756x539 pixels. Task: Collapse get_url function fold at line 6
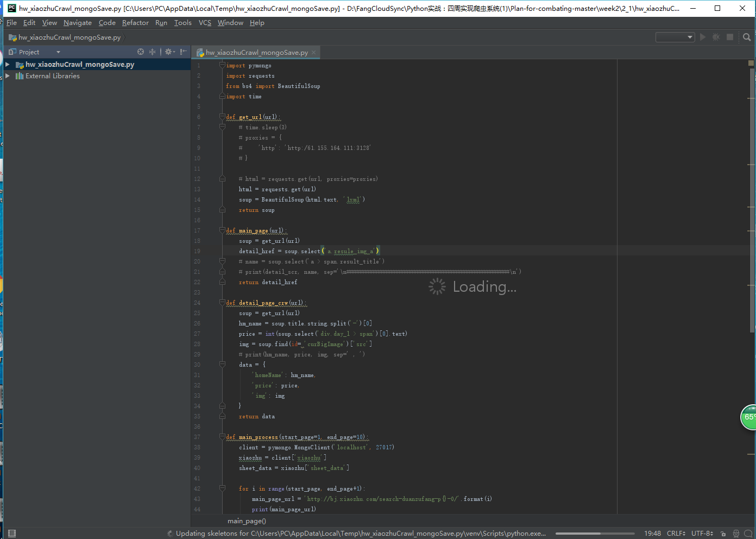[x=222, y=117]
